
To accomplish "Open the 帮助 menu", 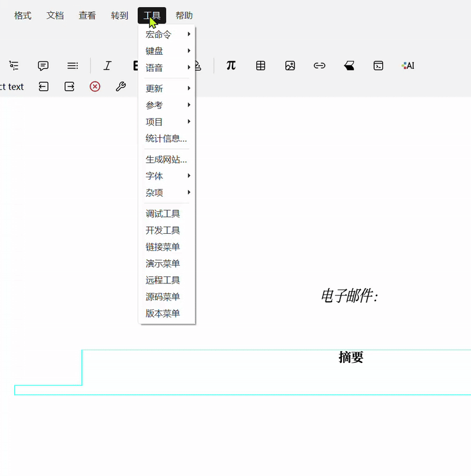I will click(x=184, y=16).
